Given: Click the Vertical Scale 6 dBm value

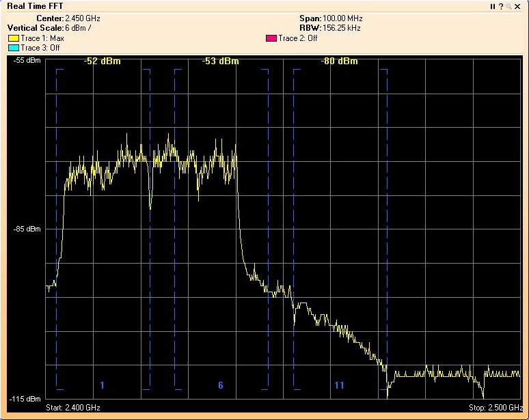Looking at the screenshot, I should pyautogui.click(x=78, y=27).
